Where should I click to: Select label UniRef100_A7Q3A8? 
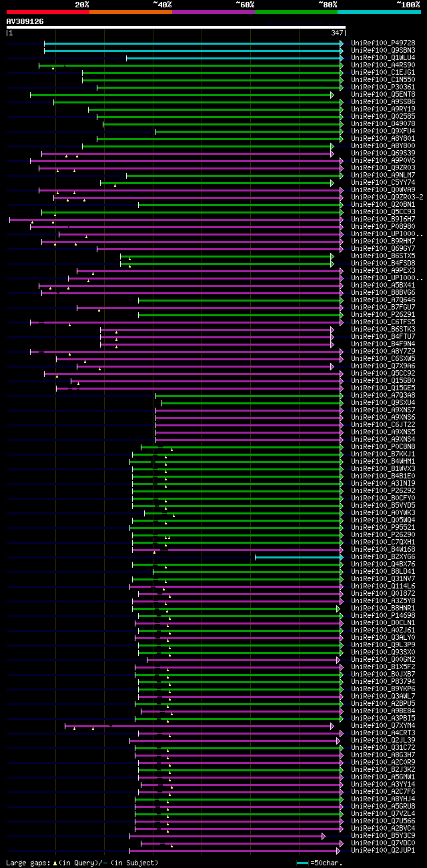click(x=383, y=396)
